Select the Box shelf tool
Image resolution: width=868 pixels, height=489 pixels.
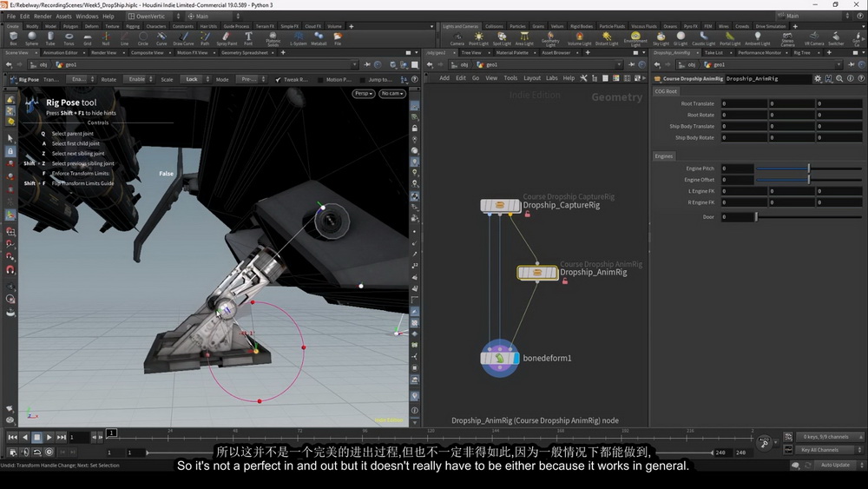click(x=13, y=38)
